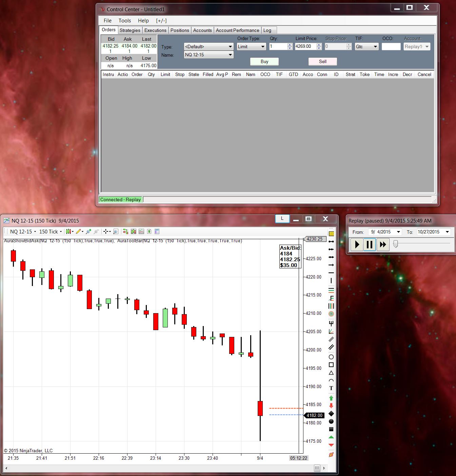Open the Data Series icon
The width and height of the screenshot is (456, 476).
(134, 231)
